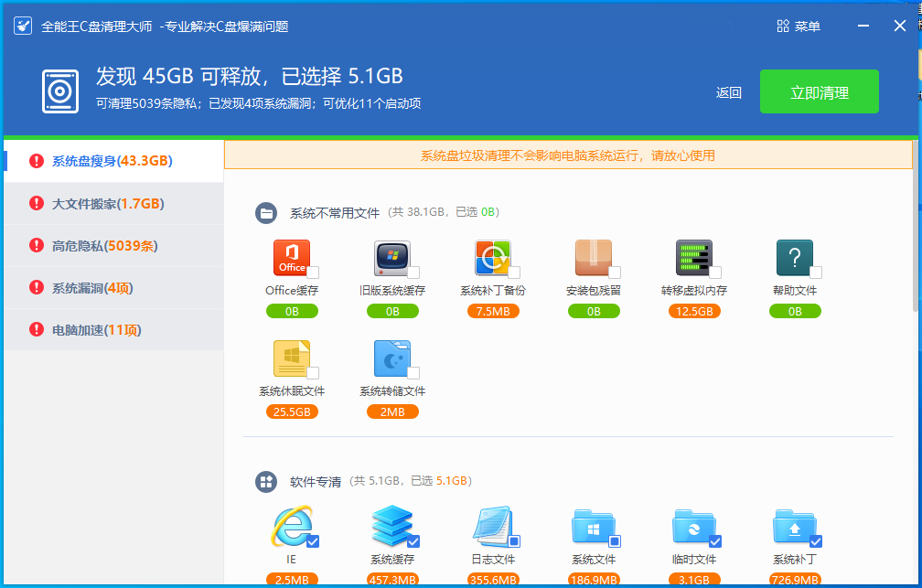Select the 系统休眠文件 icon
Screen dimensions: 922x588
(x=293, y=358)
